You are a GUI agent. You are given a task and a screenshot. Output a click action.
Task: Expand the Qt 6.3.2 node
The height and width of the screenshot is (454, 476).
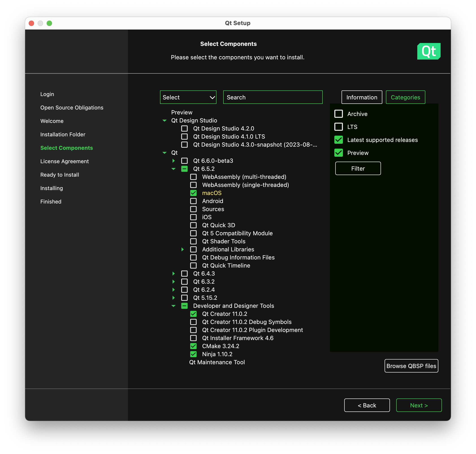pos(173,282)
